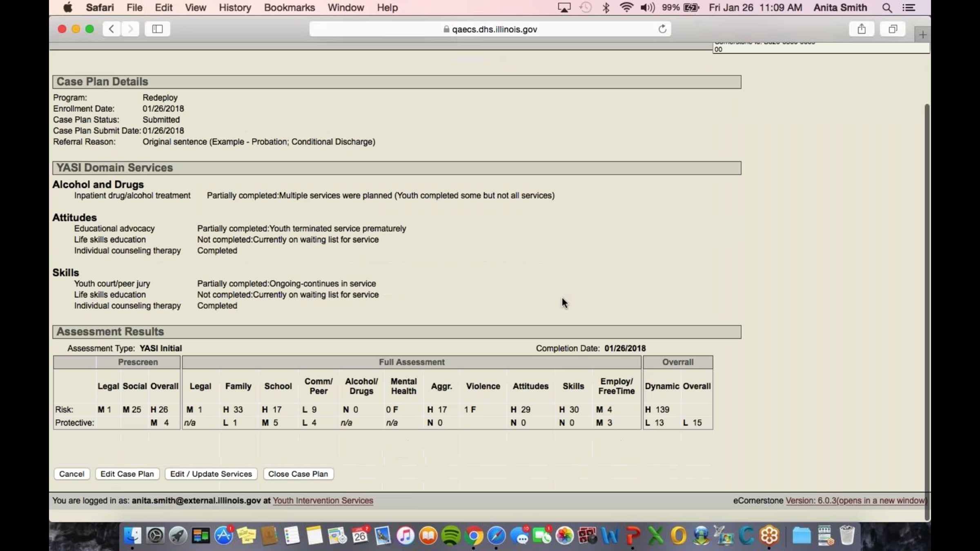Screen dimensions: 980x551
Task: Open Microsoft Excel from the Dock
Action: pyautogui.click(x=656, y=535)
